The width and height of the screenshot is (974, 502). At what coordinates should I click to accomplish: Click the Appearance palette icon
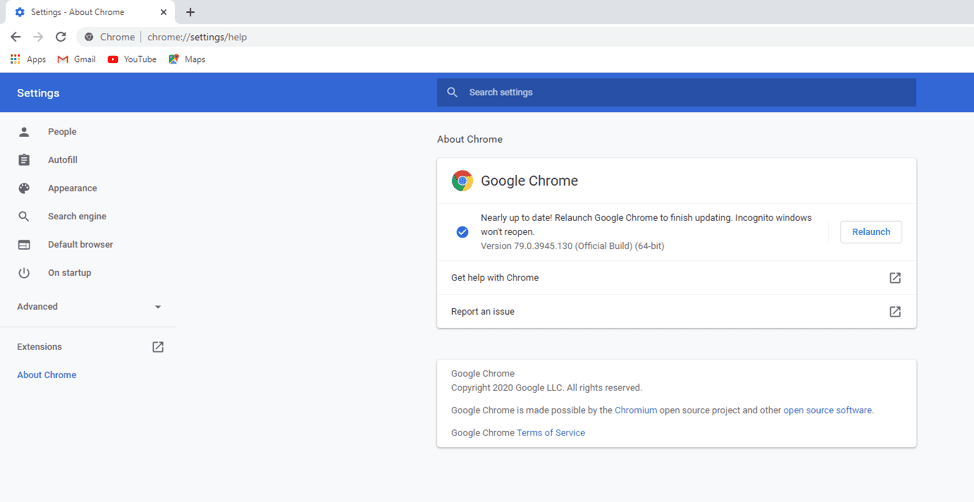(24, 188)
